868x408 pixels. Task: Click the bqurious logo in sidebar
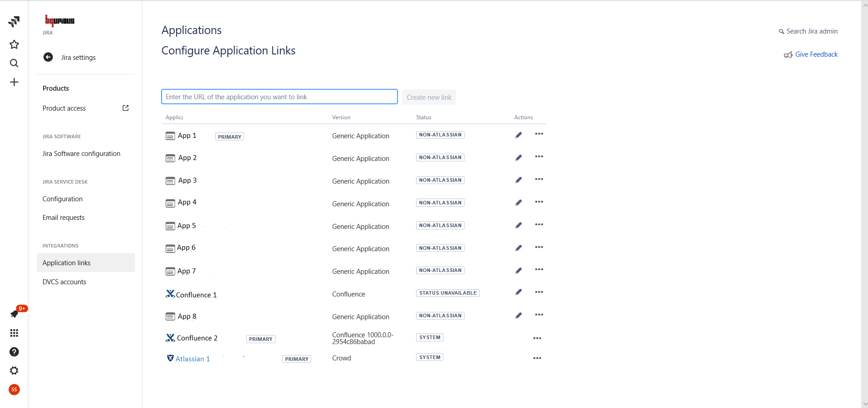(59, 20)
